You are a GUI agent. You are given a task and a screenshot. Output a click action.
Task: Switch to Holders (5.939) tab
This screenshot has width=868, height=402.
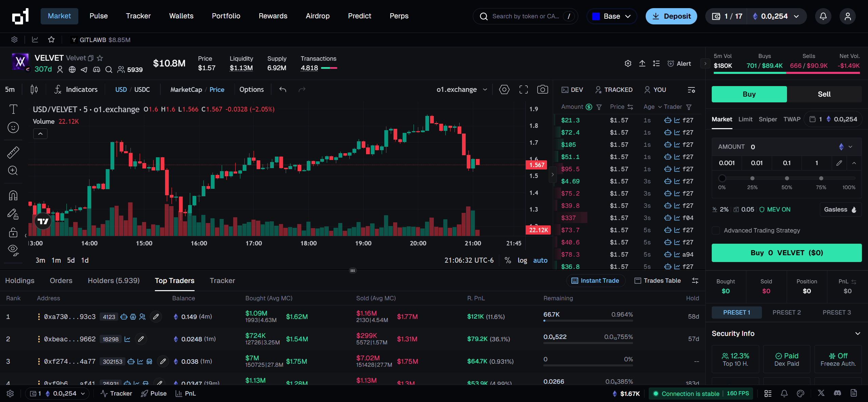[x=114, y=281]
